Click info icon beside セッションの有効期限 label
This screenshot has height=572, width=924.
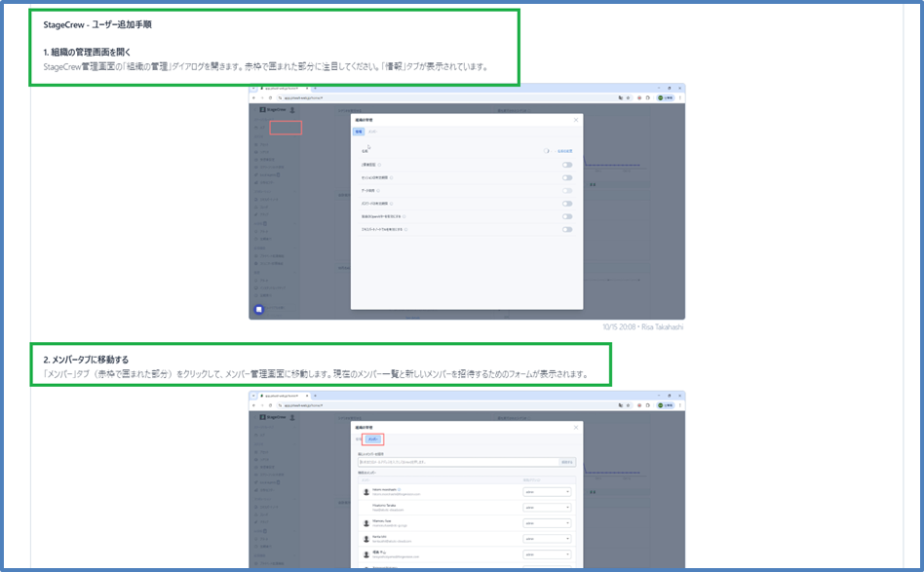tap(391, 178)
